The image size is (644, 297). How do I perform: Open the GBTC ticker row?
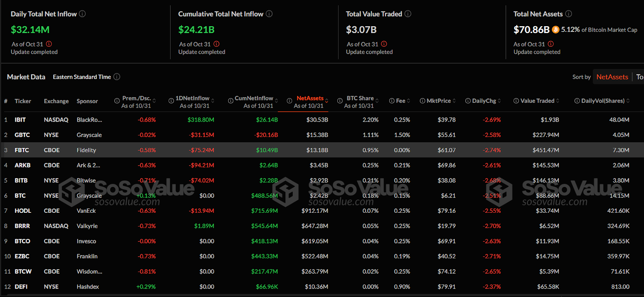click(x=22, y=135)
